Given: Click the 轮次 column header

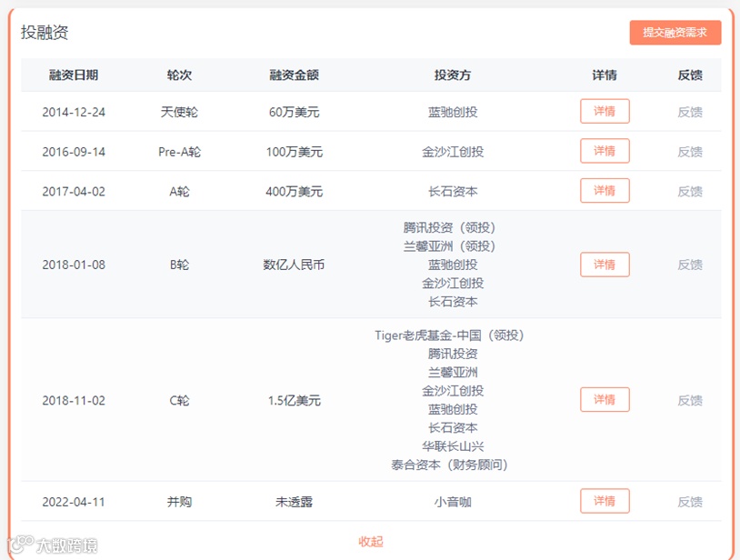Looking at the screenshot, I should point(179,75).
